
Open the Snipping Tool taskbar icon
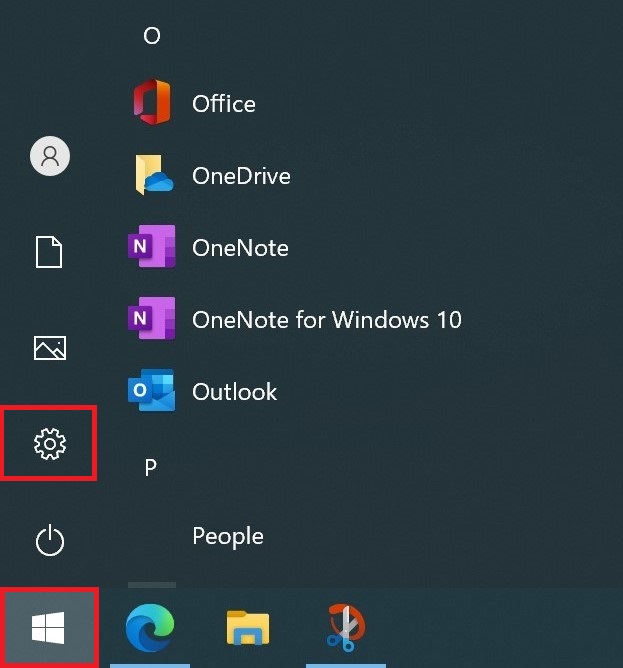pos(346,628)
